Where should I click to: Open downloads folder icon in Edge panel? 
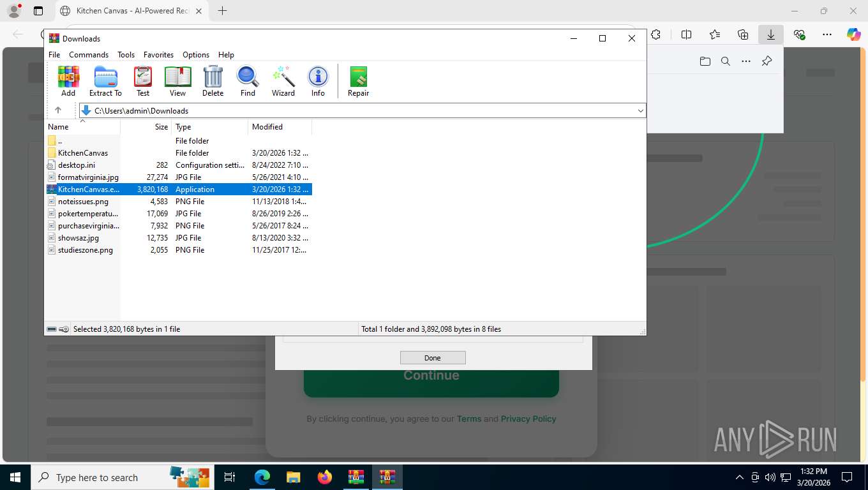click(705, 61)
